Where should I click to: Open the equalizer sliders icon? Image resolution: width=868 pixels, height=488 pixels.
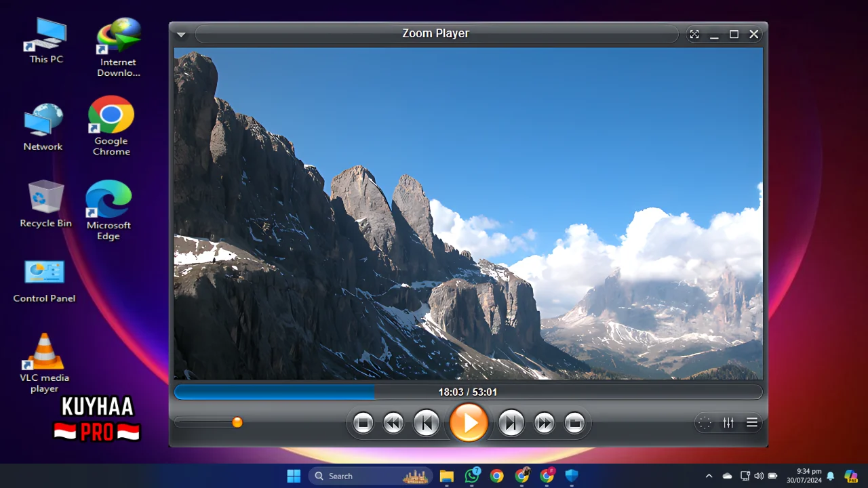click(x=728, y=423)
